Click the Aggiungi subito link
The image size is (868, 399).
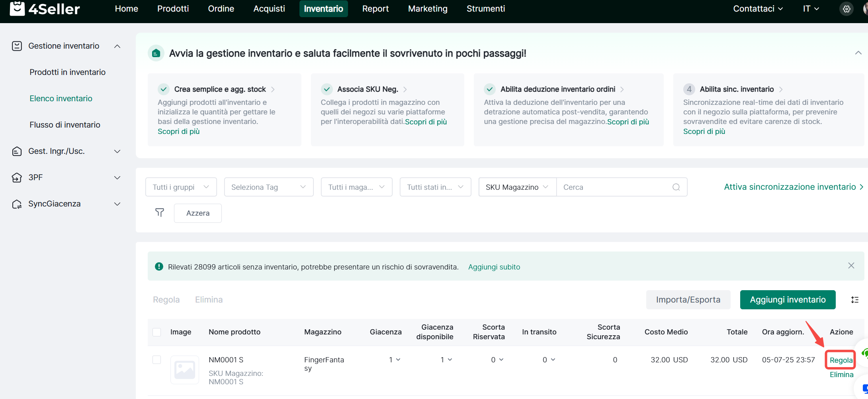[x=494, y=267]
